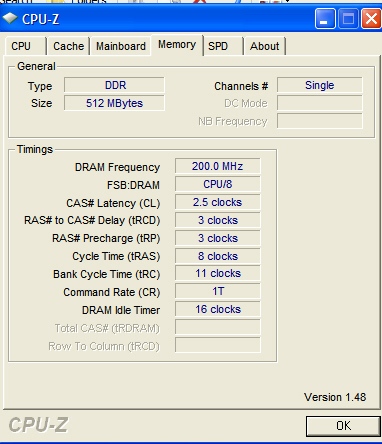Click the Cycle Time (tRAS) label
Screen dimensions: 382x444
pos(116,256)
